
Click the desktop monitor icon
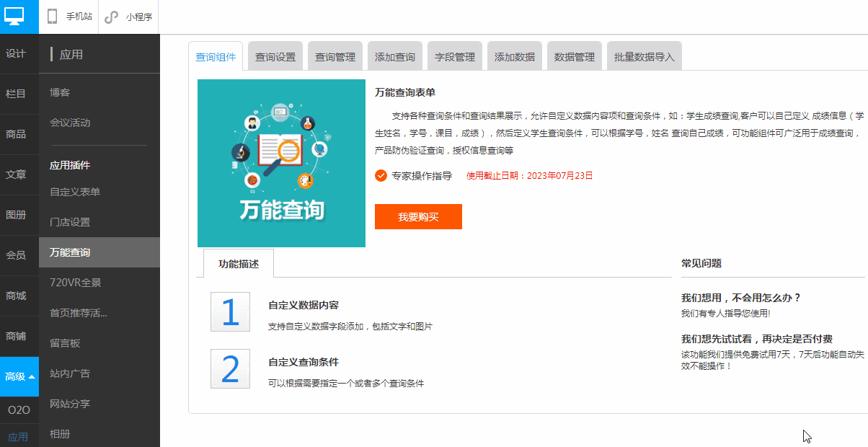click(x=14, y=16)
